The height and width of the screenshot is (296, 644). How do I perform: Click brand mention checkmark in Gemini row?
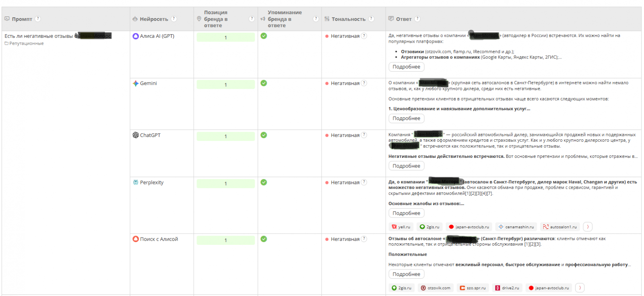(264, 83)
